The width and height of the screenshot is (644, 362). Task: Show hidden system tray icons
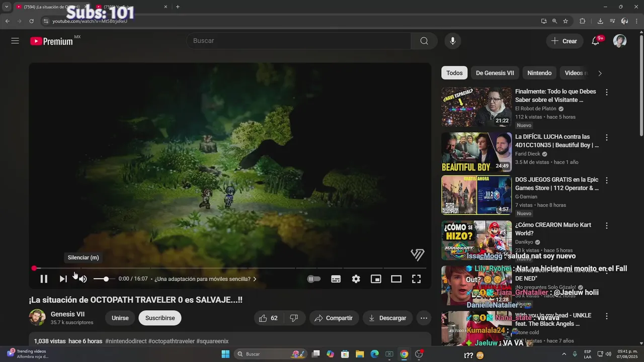pyautogui.click(x=563, y=354)
